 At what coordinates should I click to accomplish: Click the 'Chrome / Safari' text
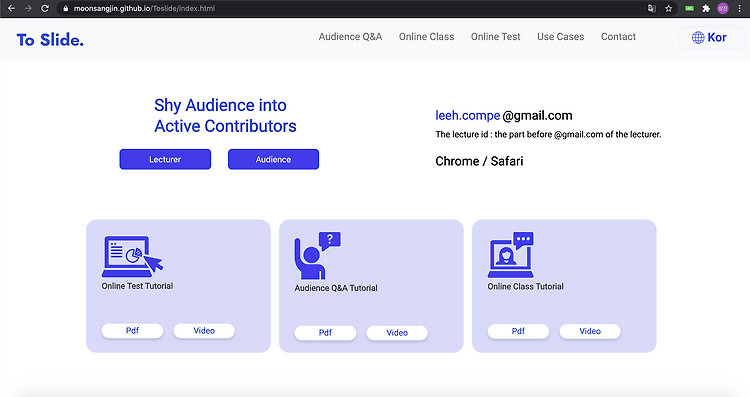[479, 161]
